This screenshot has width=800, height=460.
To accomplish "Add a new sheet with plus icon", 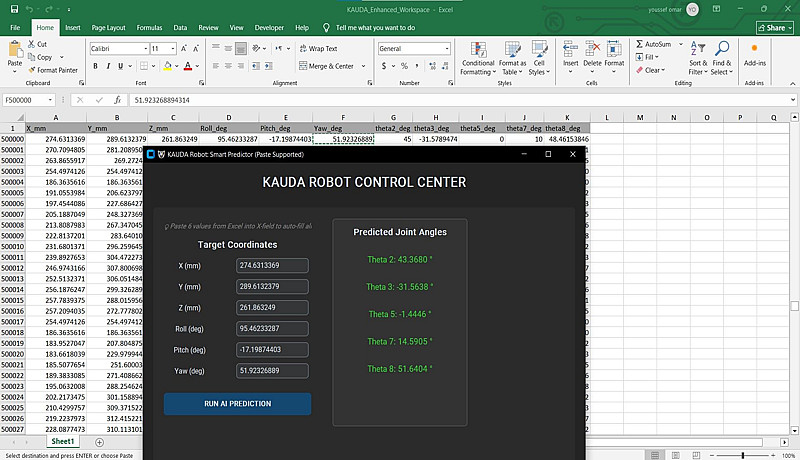I will tap(99, 442).
